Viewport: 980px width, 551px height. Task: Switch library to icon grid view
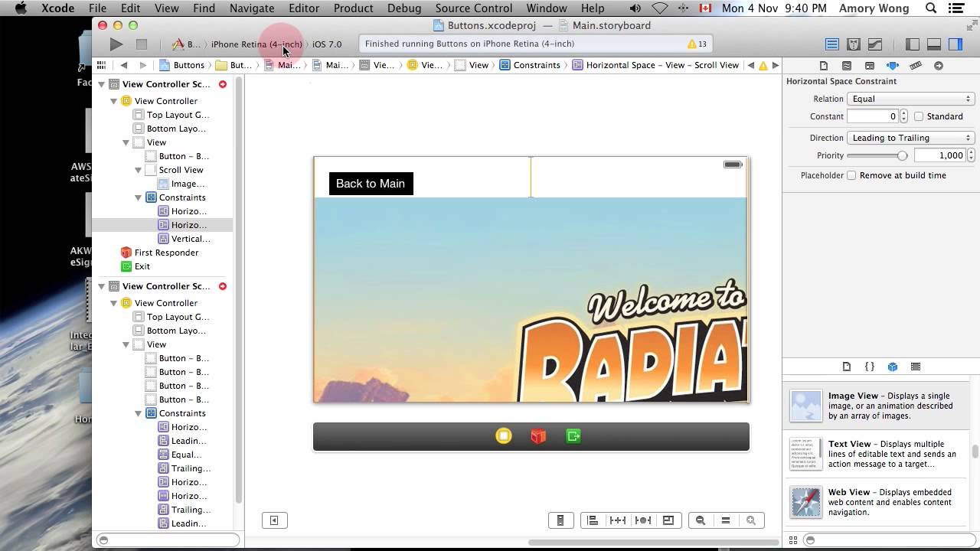click(793, 540)
